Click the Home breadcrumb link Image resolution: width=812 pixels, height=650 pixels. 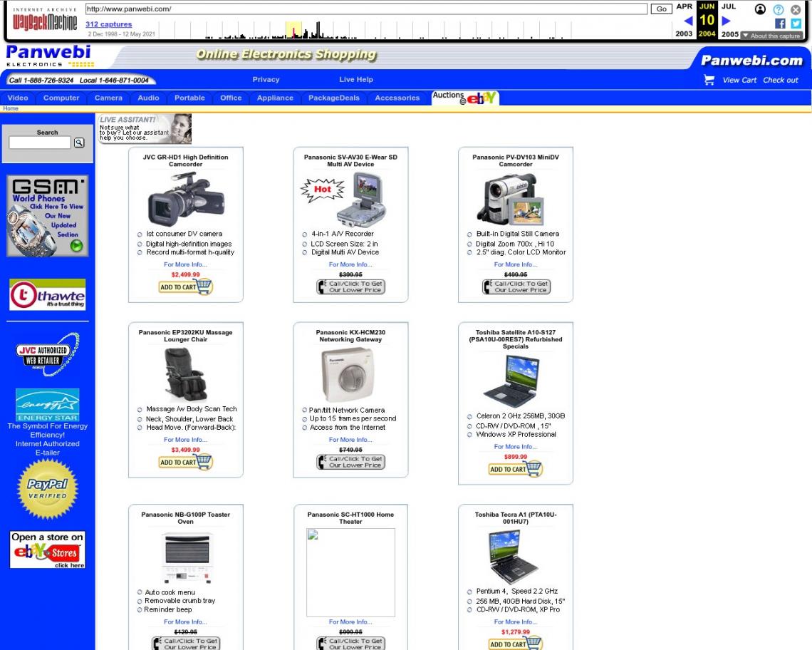[11, 108]
